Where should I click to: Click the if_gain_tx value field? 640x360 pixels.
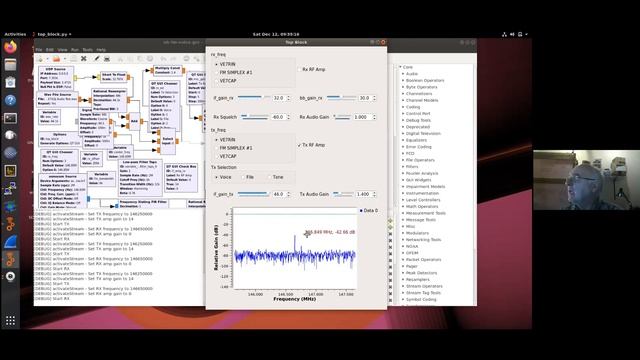pyautogui.click(x=279, y=194)
